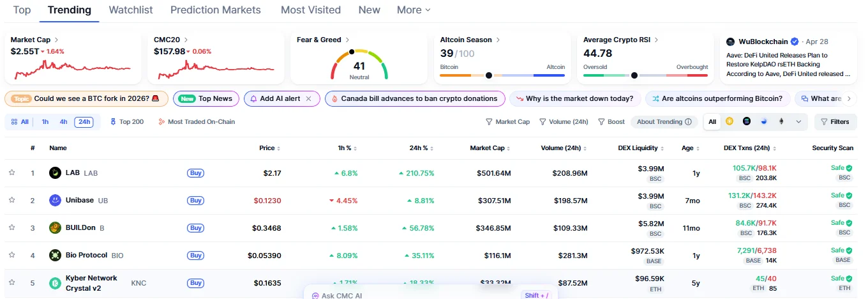Select the 1h timeframe
This screenshot has height=299, width=868.
pos(45,121)
